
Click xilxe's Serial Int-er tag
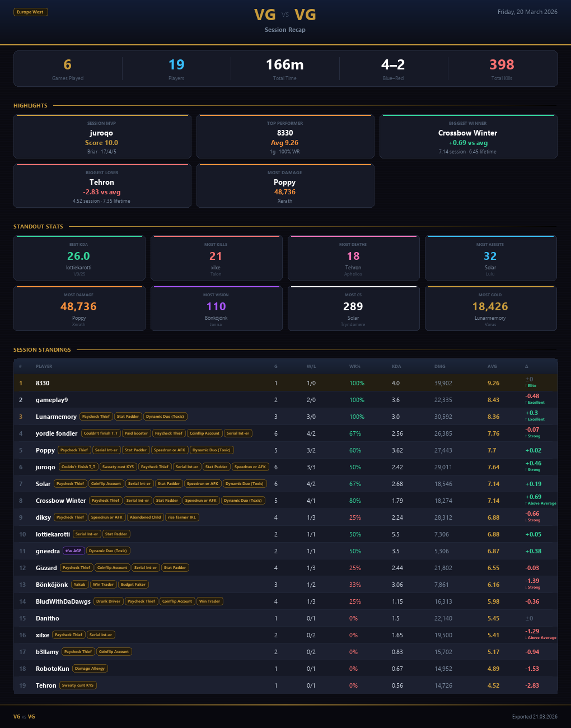[101, 635]
